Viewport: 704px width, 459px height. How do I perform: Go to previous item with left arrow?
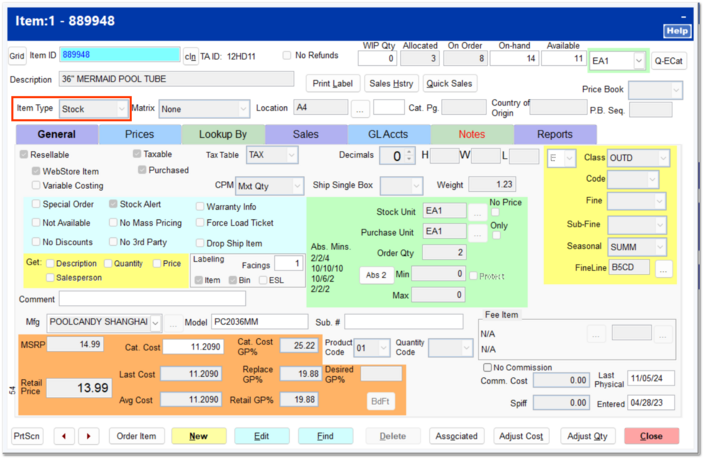(66, 436)
